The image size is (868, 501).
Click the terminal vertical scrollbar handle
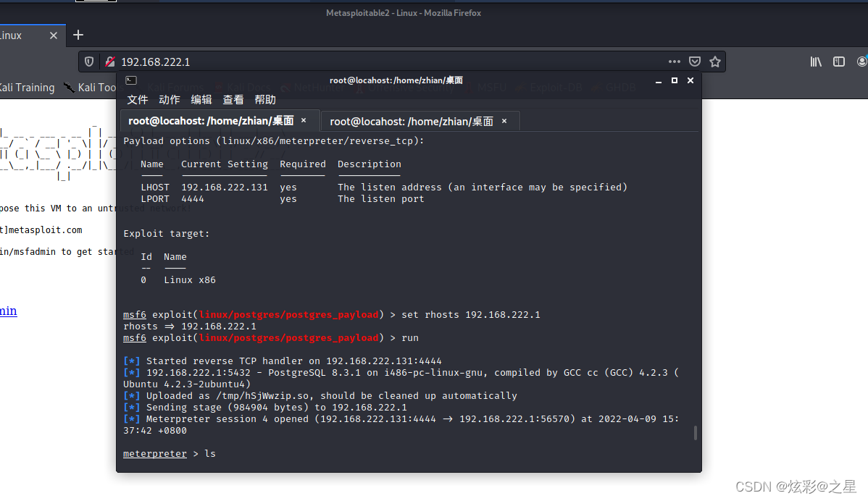tap(696, 433)
